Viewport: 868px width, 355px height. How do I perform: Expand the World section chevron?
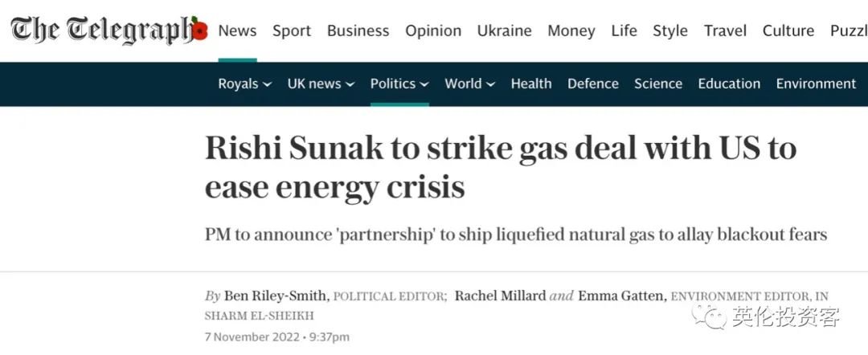(x=490, y=84)
